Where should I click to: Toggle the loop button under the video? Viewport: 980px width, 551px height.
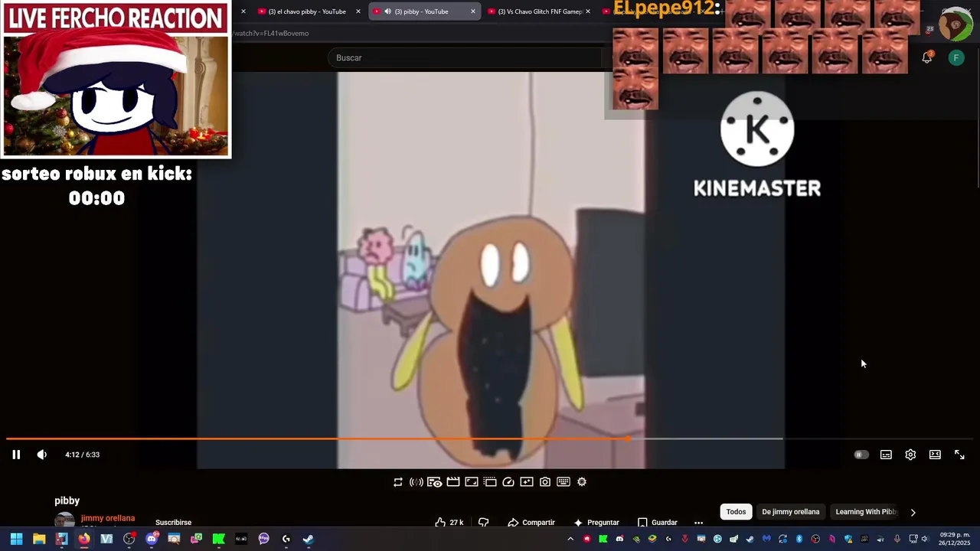398,481
